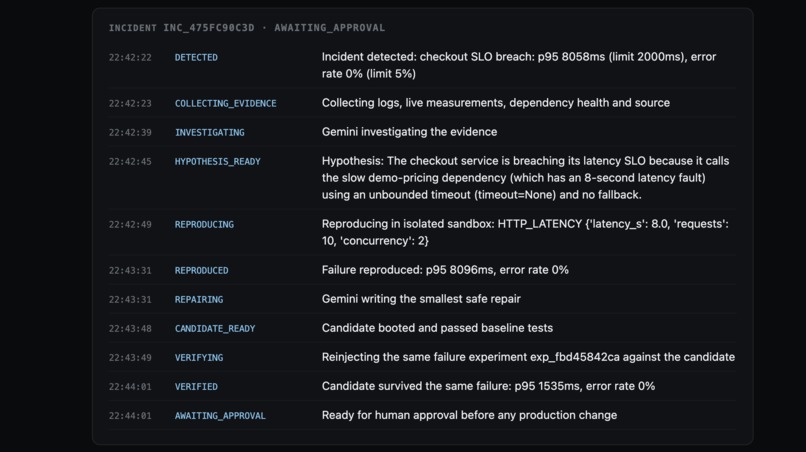Click the incident header INC_475FC90C3D

[x=247, y=28]
